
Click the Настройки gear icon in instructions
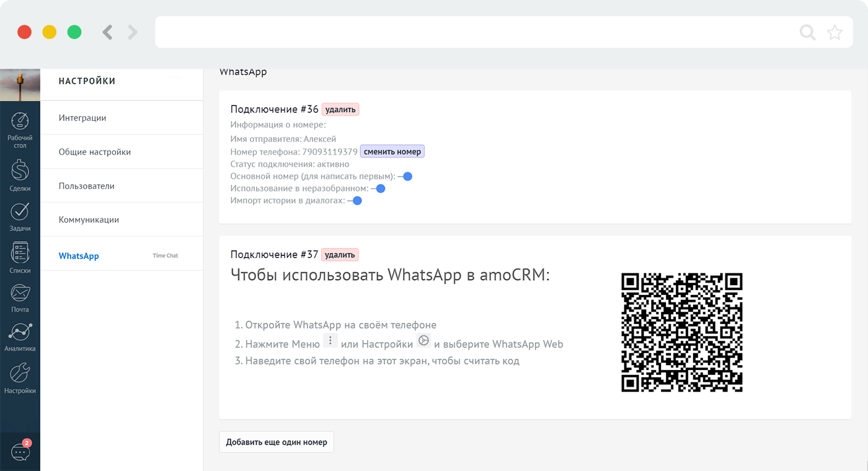tap(423, 340)
